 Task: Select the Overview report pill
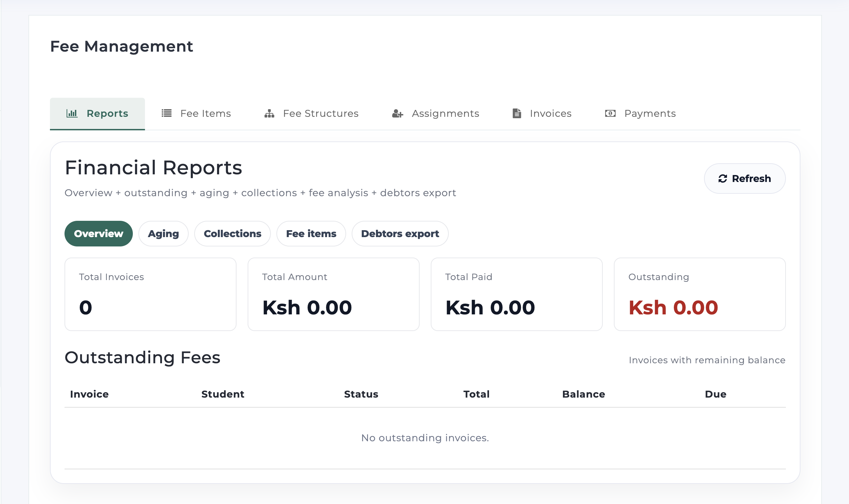(98, 233)
